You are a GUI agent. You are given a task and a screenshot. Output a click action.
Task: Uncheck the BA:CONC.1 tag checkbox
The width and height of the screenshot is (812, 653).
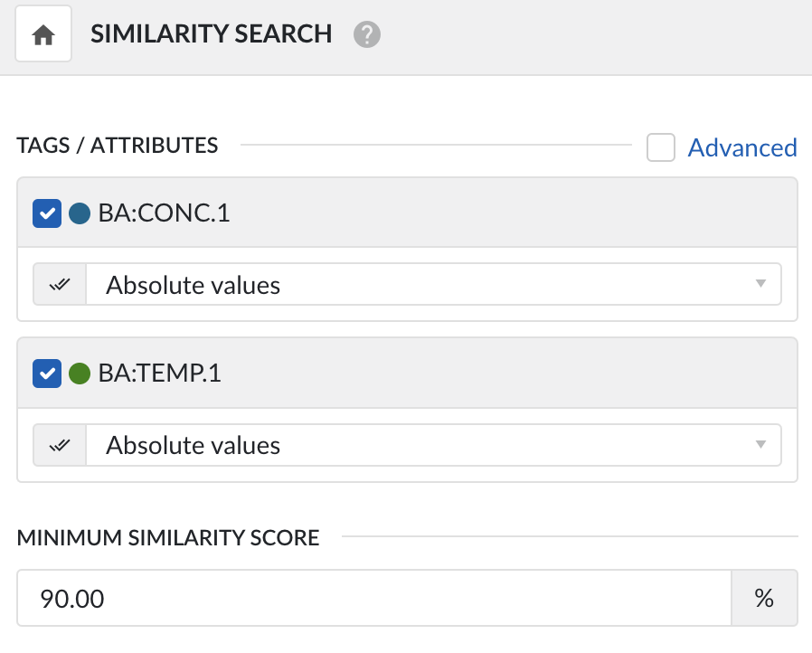click(47, 213)
